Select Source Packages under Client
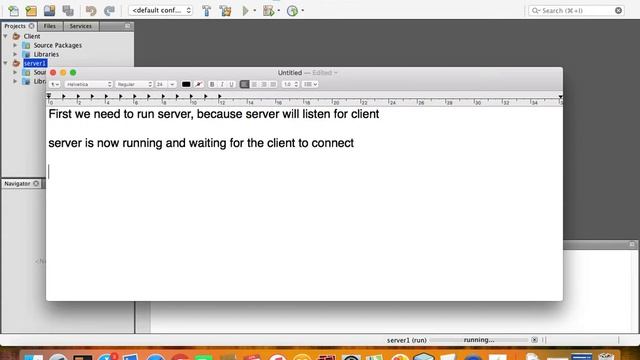Screen dimensions: 640x360 (58, 45)
